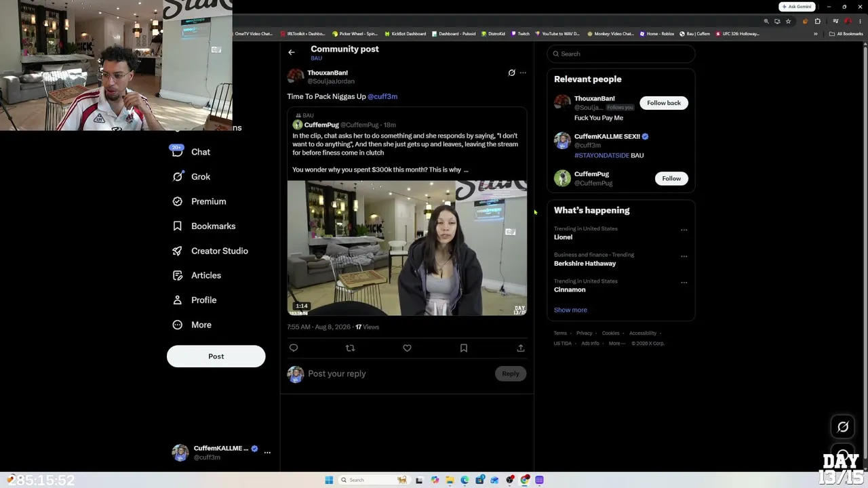
Task: Expand the All Bookmarks folder
Action: point(846,34)
